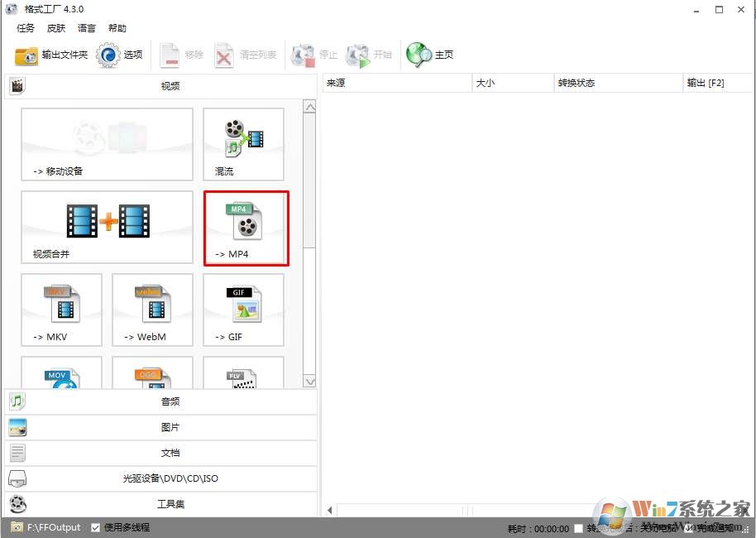Open the 视频合并 video joiner tile
756x538 pixels.
107,227
